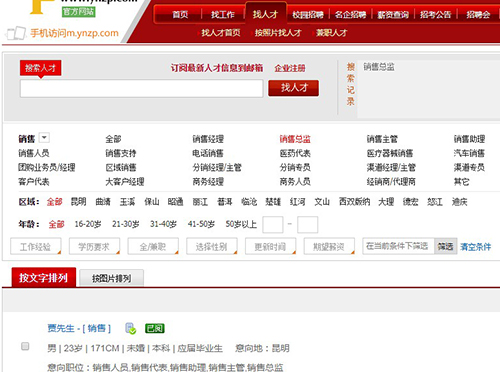Screen dimensions: 500x372
Task: Open the 薪资查询 navigation item
Action: [x=393, y=15]
